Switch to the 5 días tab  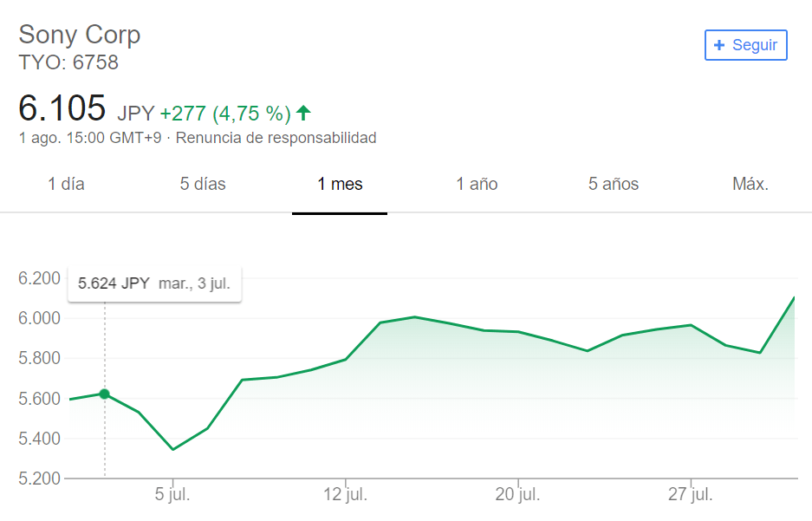click(203, 184)
